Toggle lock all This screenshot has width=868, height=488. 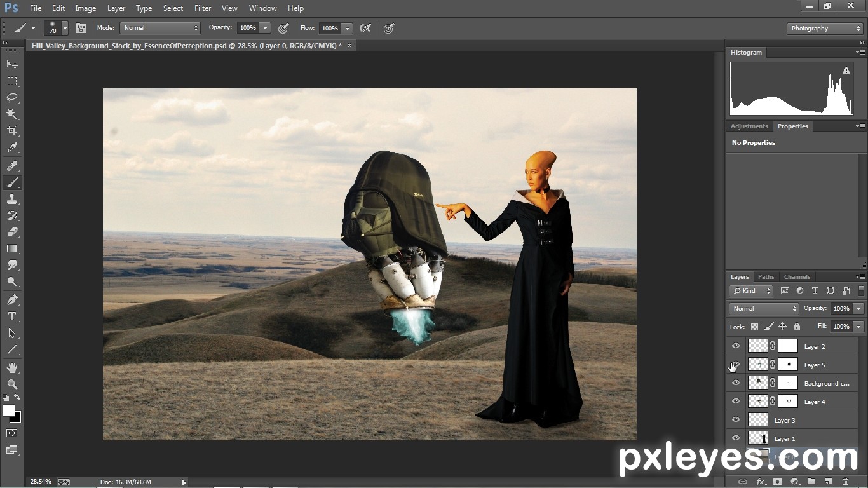pos(797,327)
